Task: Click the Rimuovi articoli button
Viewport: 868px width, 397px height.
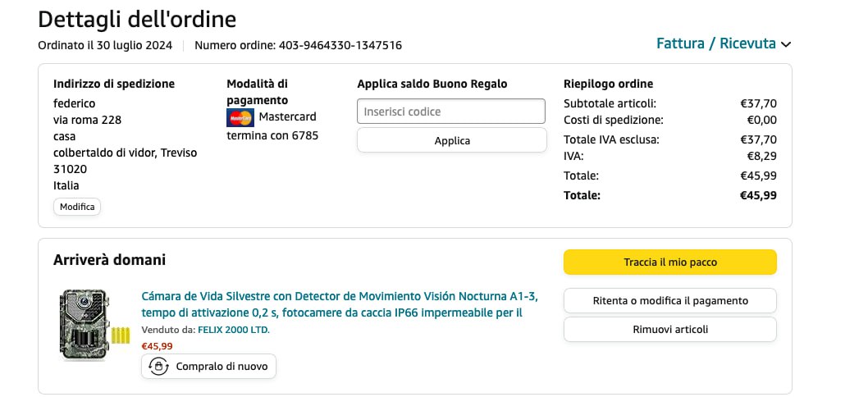Action: (669, 329)
